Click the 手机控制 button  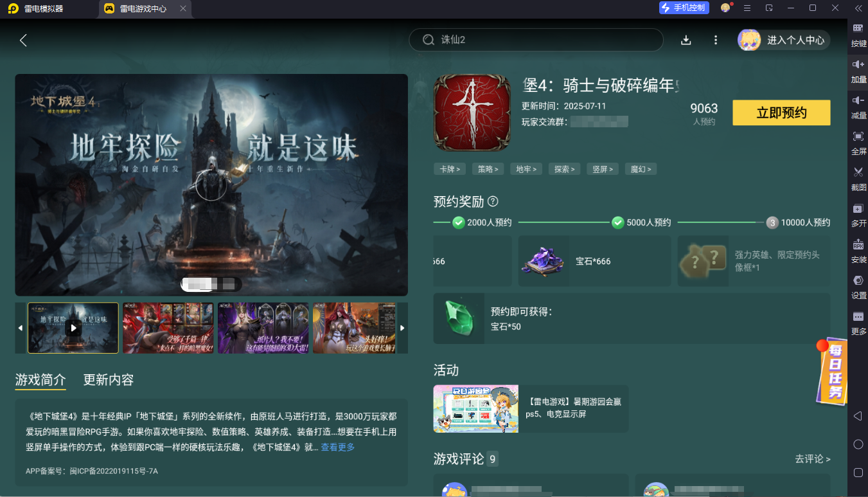[684, 8]
